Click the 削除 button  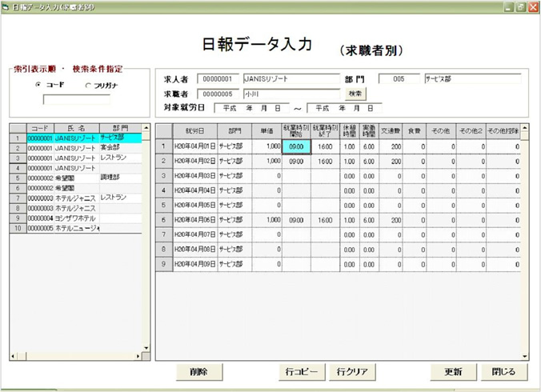click(198, 372)
